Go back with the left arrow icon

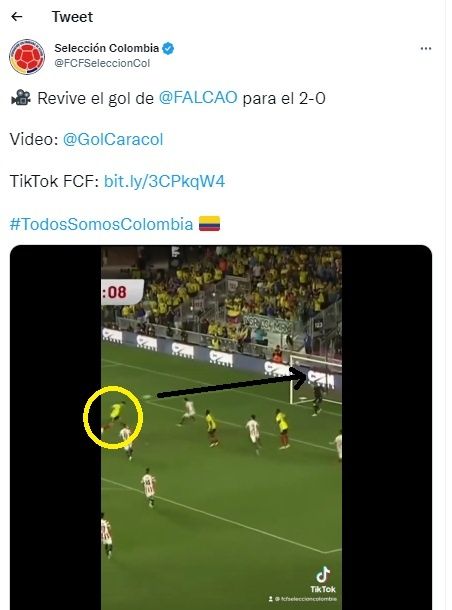pyautogui.click(x=17, y=17)
